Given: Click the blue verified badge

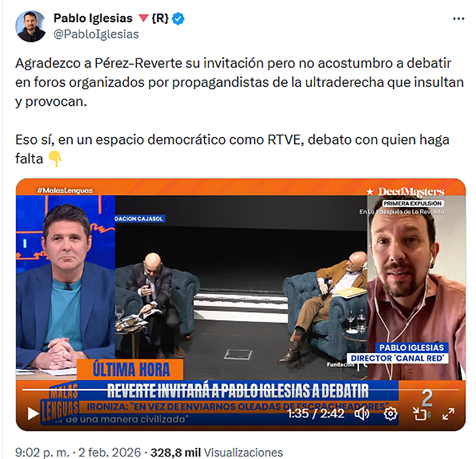Looking at the screenshot, I should tap(178, 19).
